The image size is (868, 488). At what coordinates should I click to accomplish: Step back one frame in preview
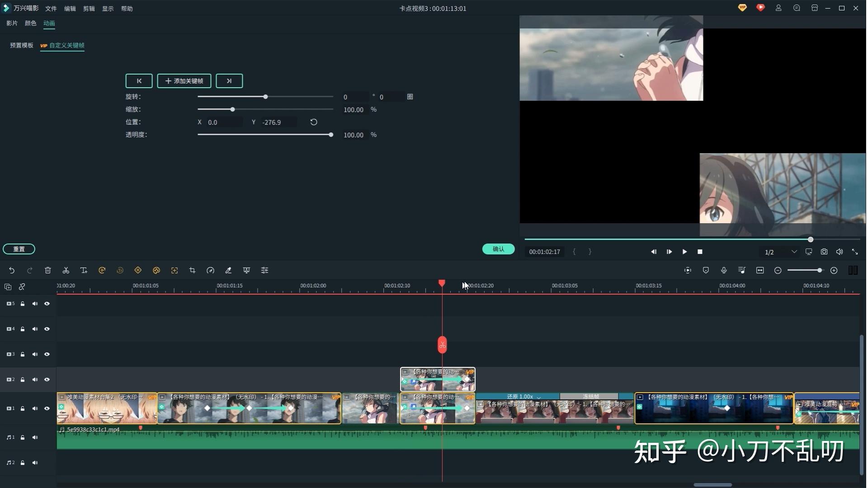(x=654, y=252)
